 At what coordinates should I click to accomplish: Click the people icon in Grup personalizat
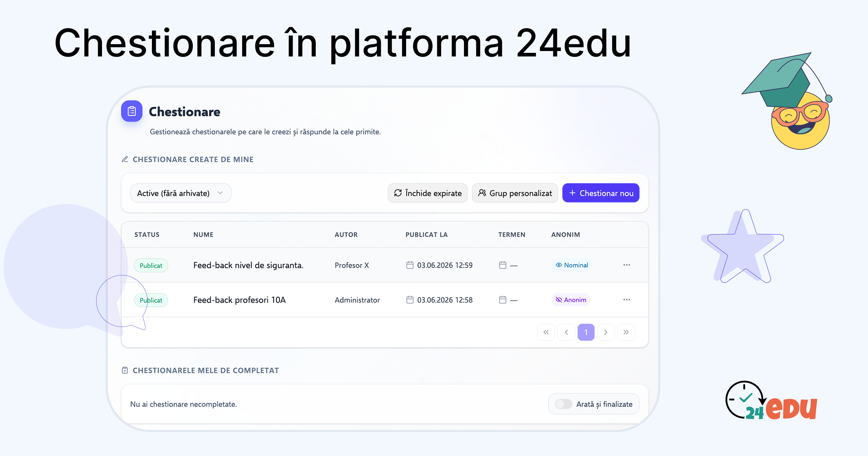click(x=482, y=193)
